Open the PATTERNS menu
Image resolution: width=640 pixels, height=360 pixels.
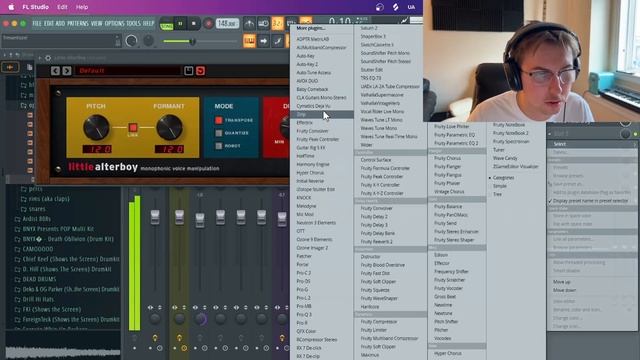point(78,24)
